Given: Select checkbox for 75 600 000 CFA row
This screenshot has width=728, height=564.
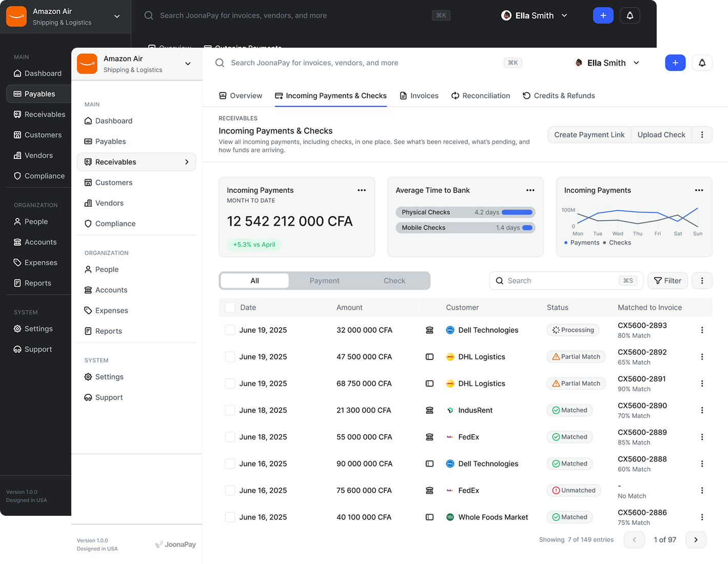Looking at the screenshot, I should pyautogui.click(x=230, y=490).
